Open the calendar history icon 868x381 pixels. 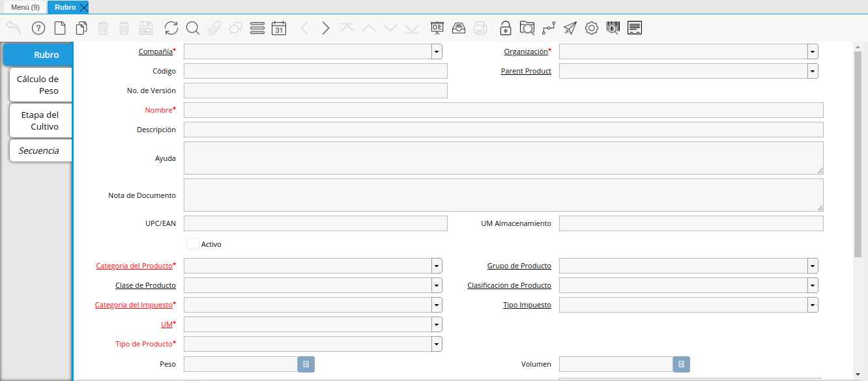point(279,28)
